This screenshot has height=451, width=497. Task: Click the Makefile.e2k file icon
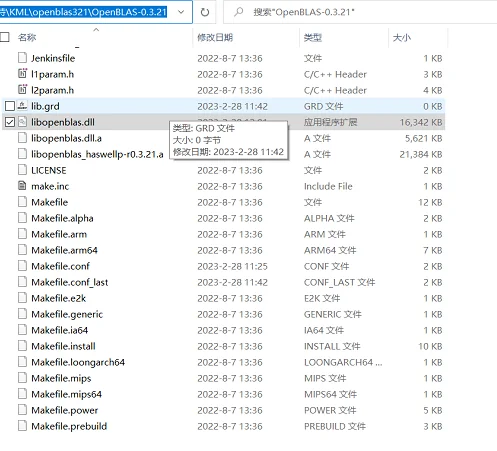[x=22, y=298]
